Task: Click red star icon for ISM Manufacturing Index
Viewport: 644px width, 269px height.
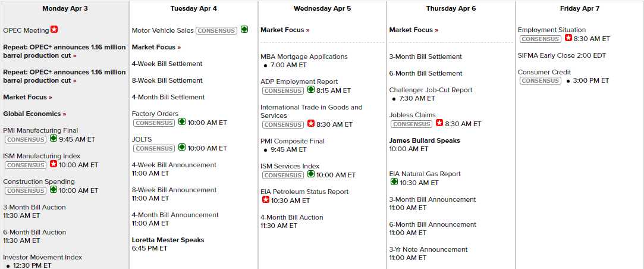Action: (x=54, y=164)
